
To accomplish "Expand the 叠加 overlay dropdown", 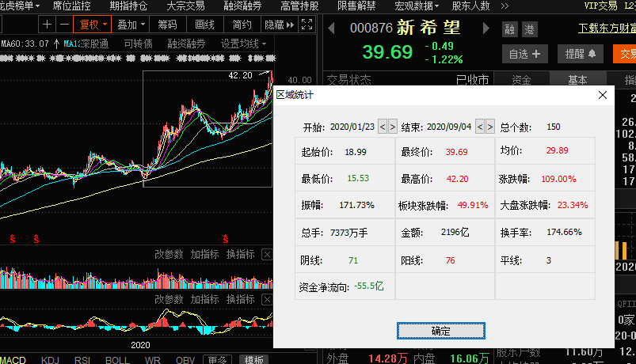I will (131, 25).
